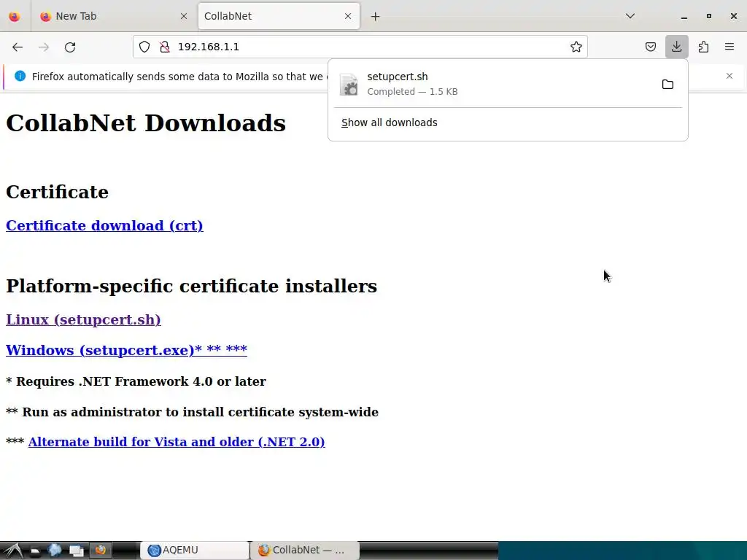
Task: Download Linux (setupcert.sh) installer link
Action: (83, 319)
